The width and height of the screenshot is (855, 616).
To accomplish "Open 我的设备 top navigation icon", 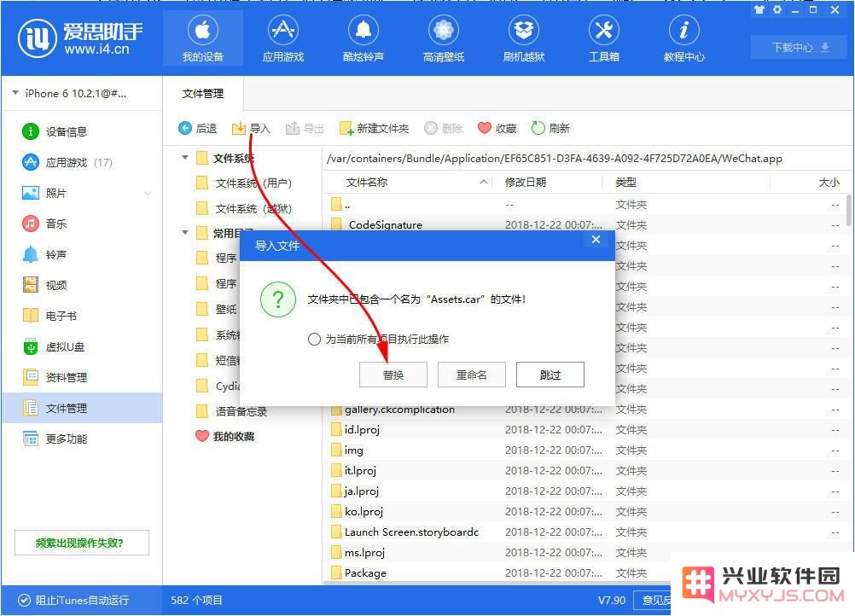I will 203,38.
